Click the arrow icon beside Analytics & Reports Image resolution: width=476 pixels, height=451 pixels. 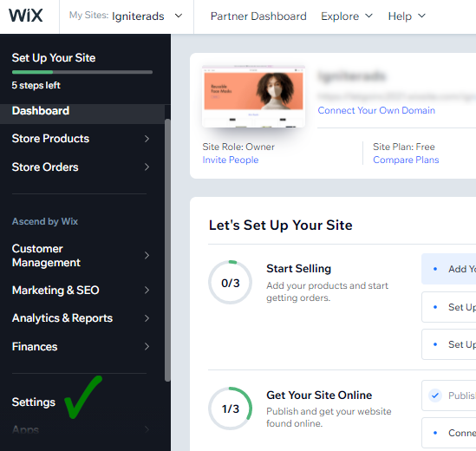click(x=147, y=318)
